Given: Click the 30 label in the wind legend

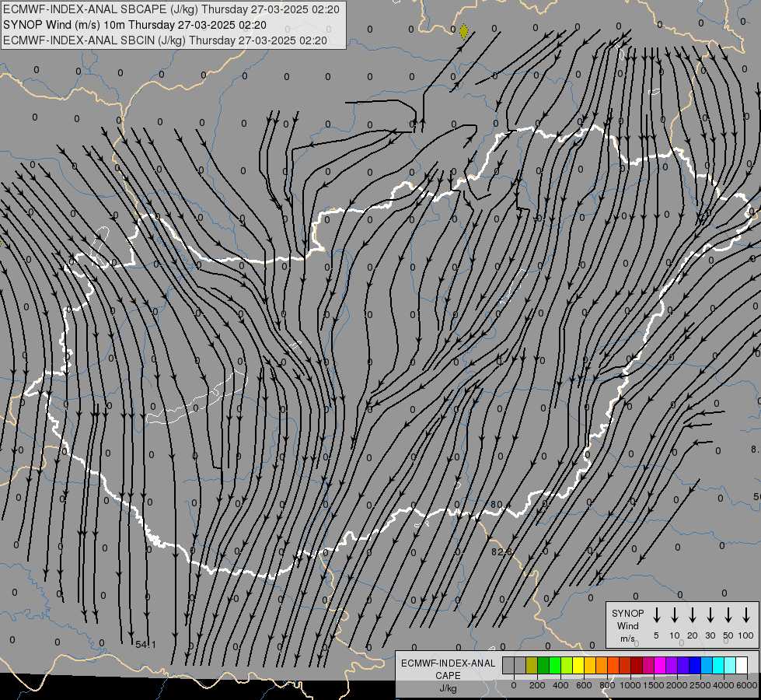Looking at the screenshot, I should [x=710, y=635].
